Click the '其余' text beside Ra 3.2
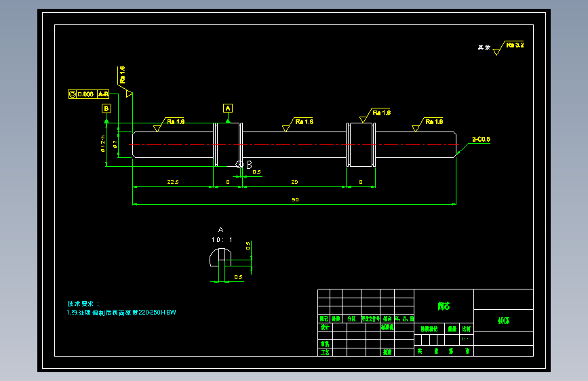 (484, 47)
